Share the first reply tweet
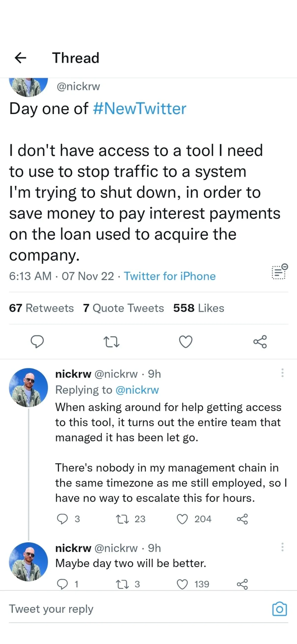The height and width of the screenshot is (644, 297). tap(242, 519)
